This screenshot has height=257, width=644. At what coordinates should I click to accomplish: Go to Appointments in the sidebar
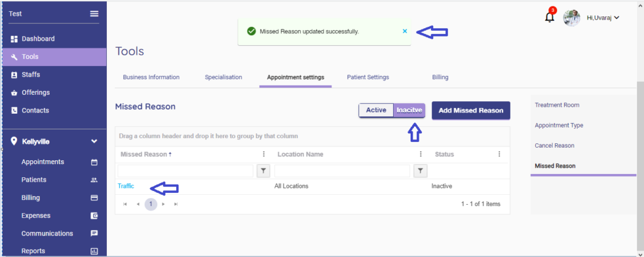[43, 161]
